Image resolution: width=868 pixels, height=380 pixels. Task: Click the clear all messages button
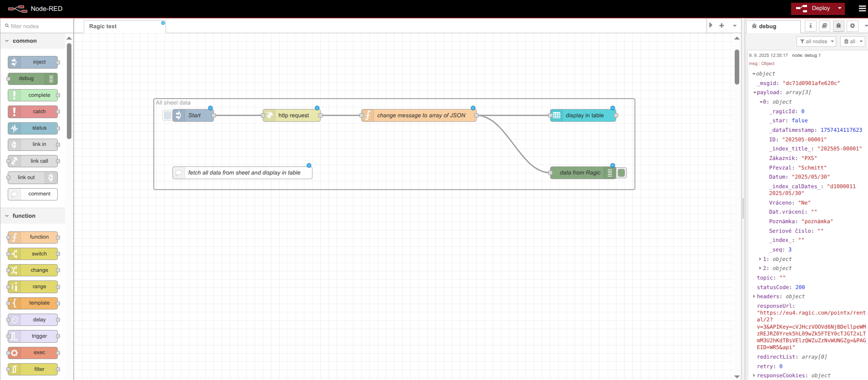850,41
